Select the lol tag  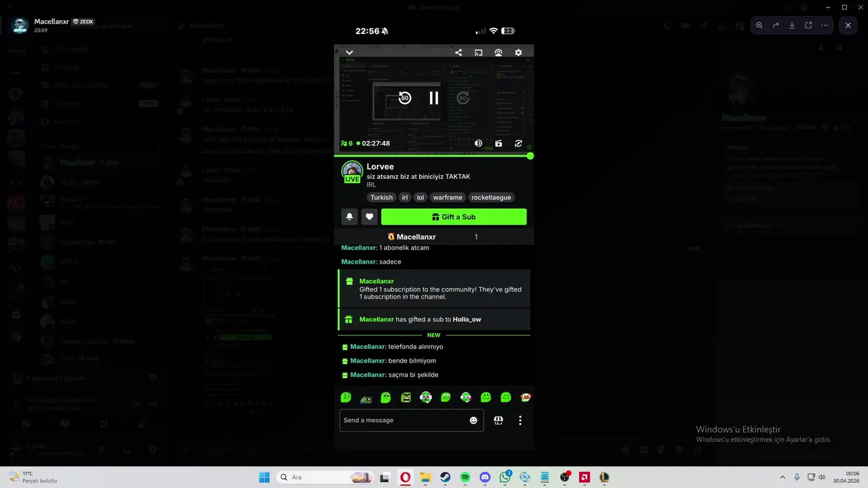420,197
